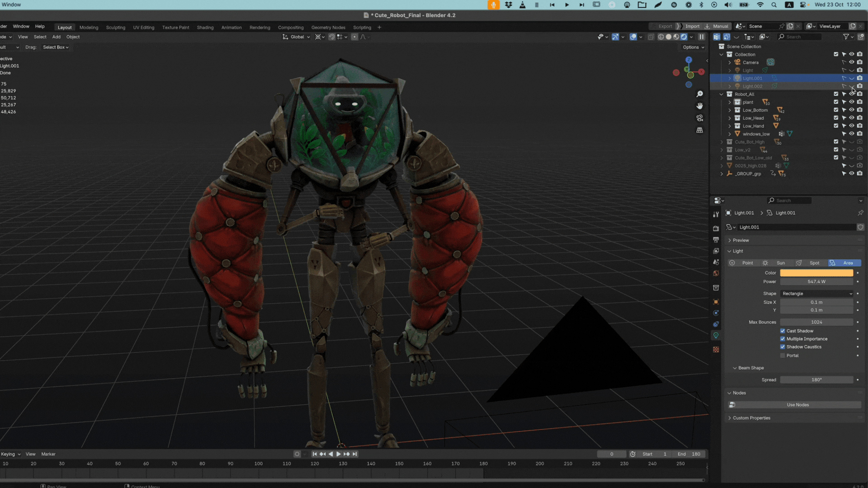
Task: Open the Render properties tab icon
Action: click(x=716, y=229)
